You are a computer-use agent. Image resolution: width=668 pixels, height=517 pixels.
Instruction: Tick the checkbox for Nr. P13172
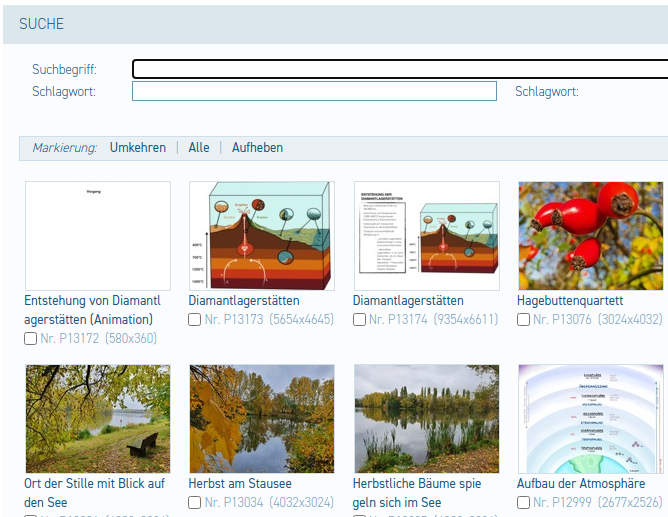coord(31,339)
